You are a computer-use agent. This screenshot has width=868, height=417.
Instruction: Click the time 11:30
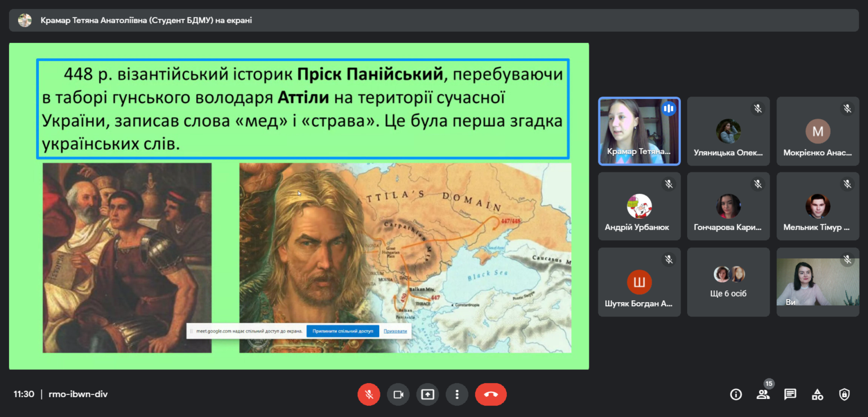click(24, 394)
